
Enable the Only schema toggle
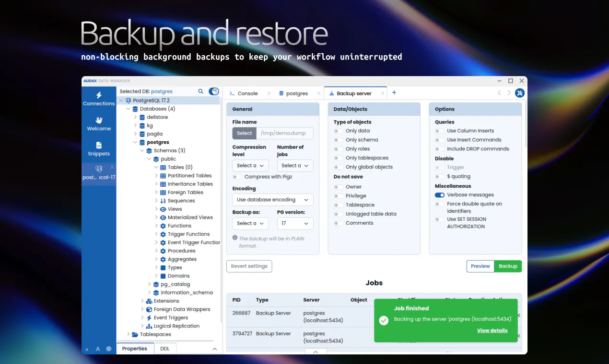click(x=339, y=140)
